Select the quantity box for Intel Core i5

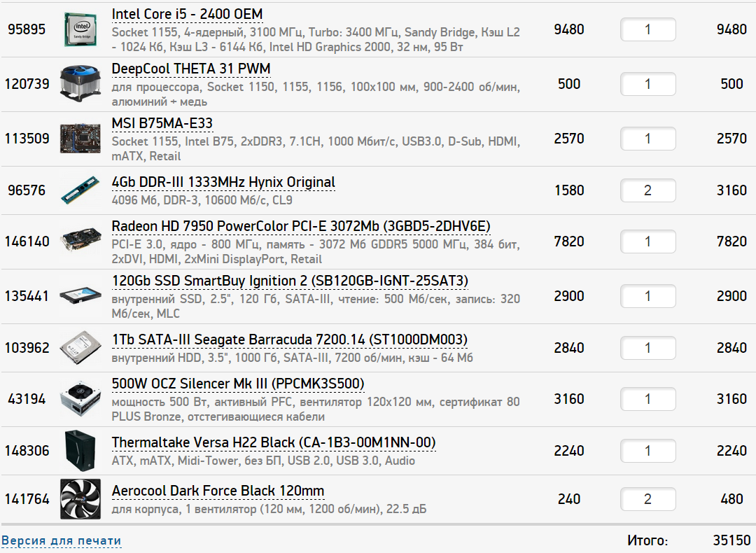click(x=647, y=29)
